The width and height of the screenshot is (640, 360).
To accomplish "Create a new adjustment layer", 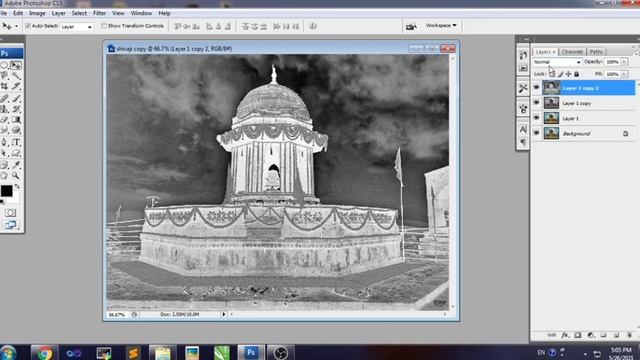I will click(x=591, y=335).
